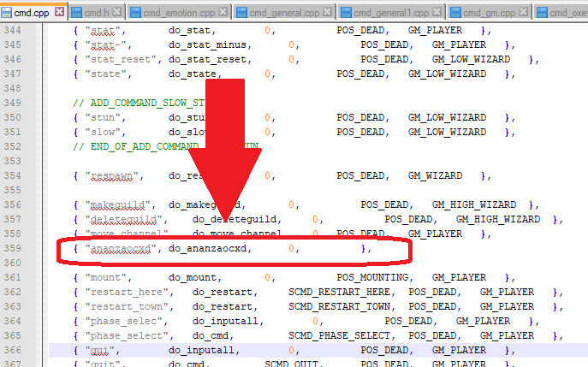Viewport: 588px width, 367px height.
Task: Click line number 344 in the margin
Action: (12, 30)
